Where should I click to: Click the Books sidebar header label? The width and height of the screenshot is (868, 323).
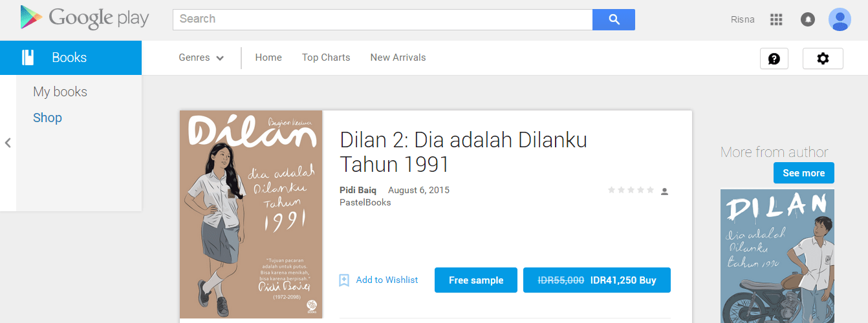[x=69, y=57]
